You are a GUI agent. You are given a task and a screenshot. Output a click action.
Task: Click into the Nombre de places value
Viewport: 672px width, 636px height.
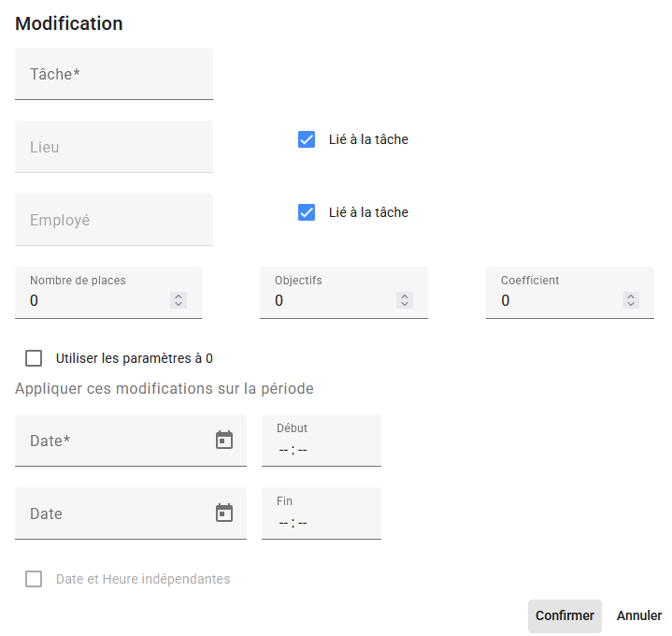pos(93,300)
